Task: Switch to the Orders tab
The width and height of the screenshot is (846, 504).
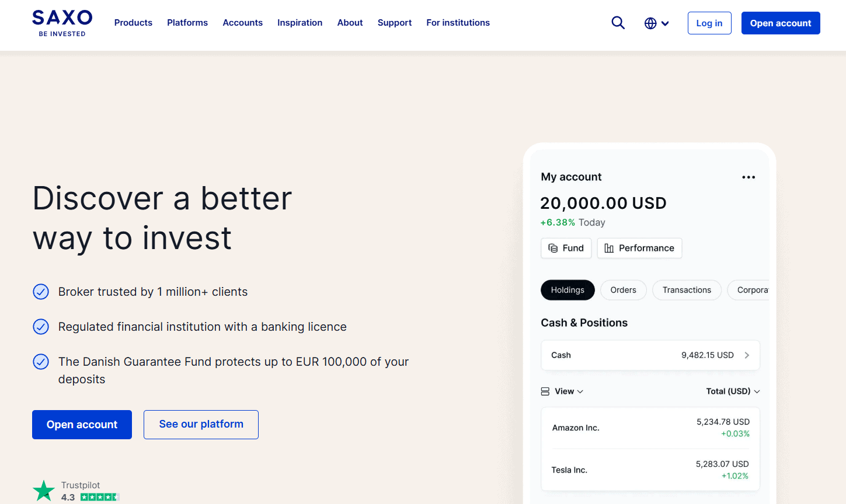Action: coord(623,290)
